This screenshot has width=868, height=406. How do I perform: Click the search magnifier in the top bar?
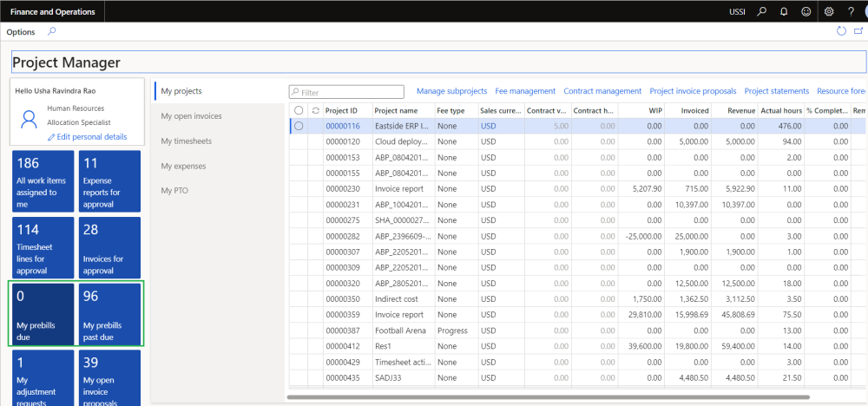(762, 11)
